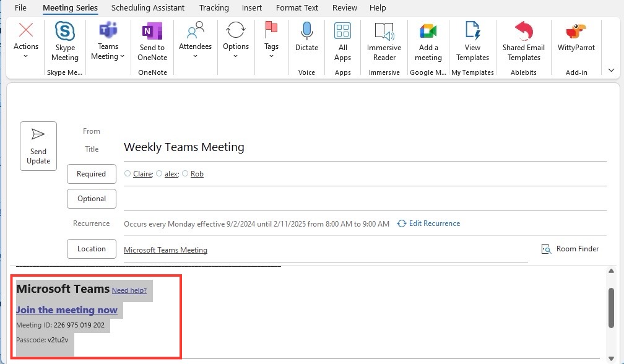Open the Tracking tab

(x=214, y=7)
